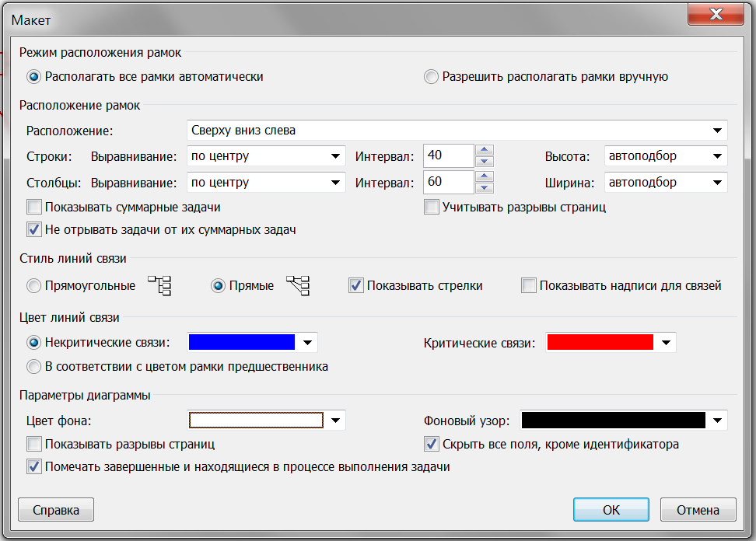Uncheck 'Не отрывать задачи от их суммарных задач'
The image size is (756, 541).
pyautogui.click(x=33, y=230)
